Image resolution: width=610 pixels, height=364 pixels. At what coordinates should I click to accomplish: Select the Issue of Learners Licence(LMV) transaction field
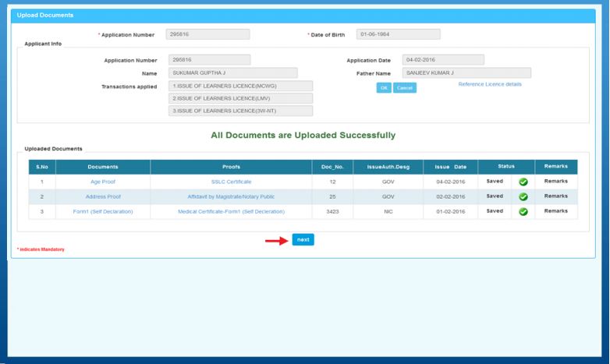pos(241,98)
